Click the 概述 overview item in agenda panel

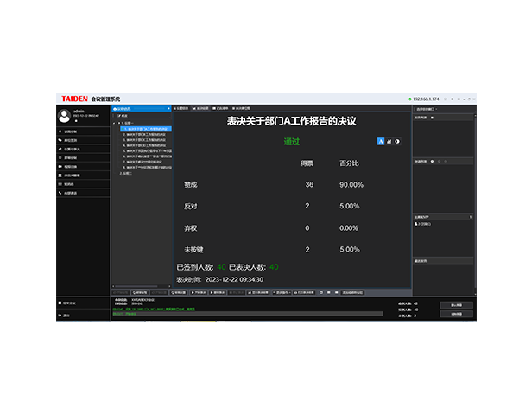(x=124, y=116)
